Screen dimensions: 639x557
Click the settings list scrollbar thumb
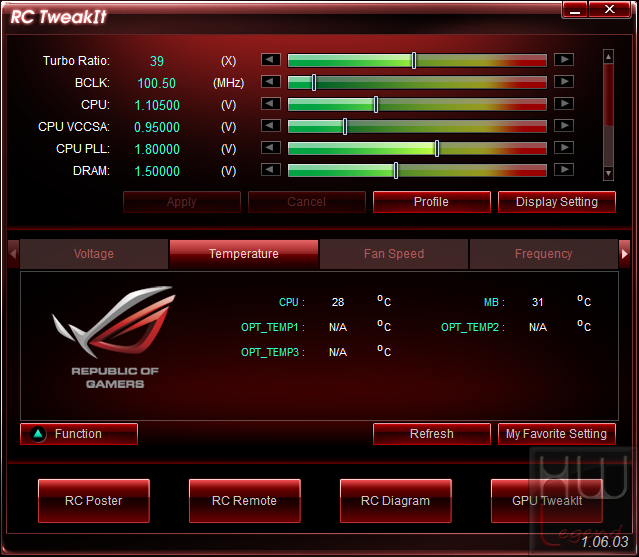[608, 95]
